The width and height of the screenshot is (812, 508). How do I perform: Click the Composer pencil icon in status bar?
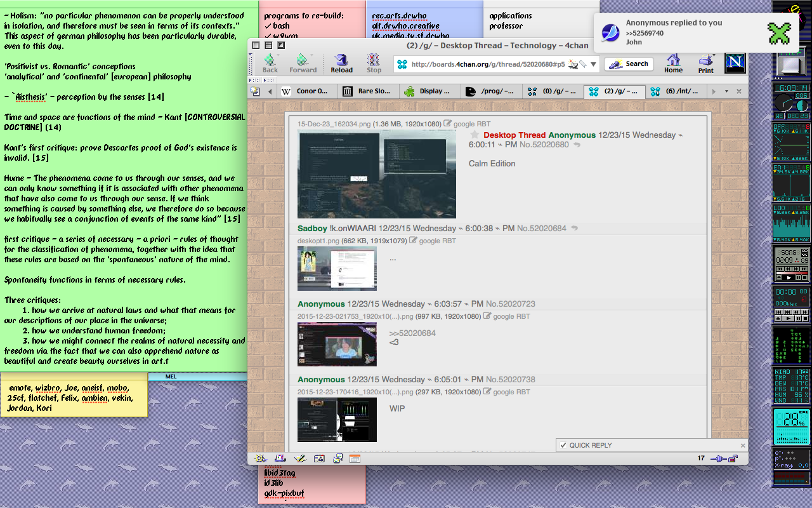click(300, 458)
